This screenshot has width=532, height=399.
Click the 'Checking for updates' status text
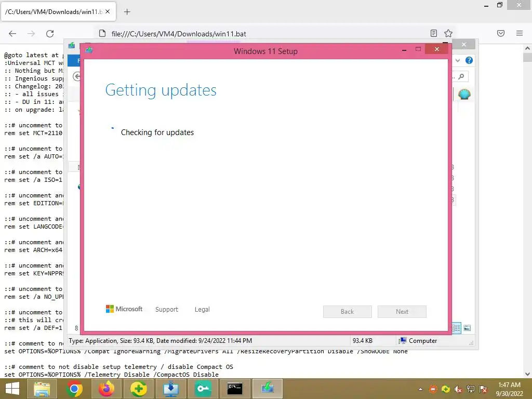(157, 132)
